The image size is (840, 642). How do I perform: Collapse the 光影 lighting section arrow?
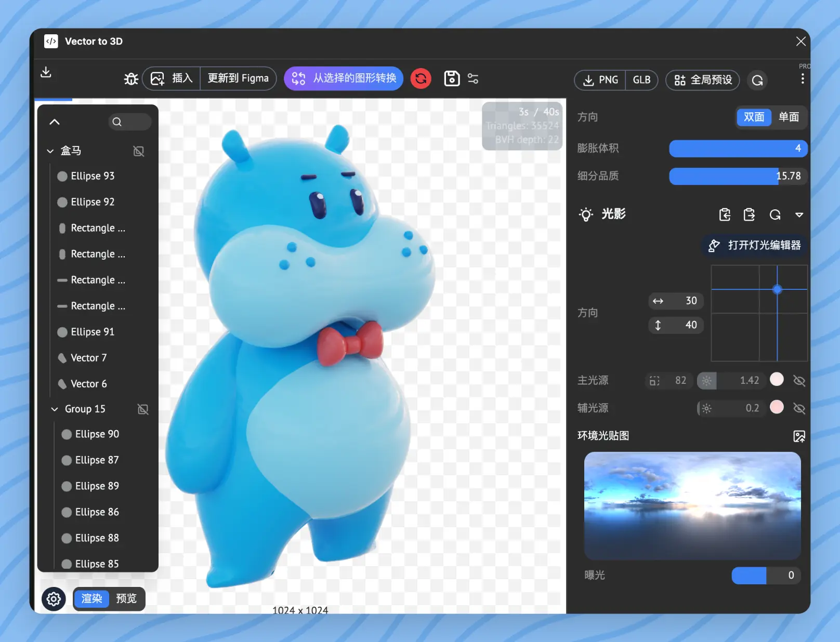click(799, 215)
